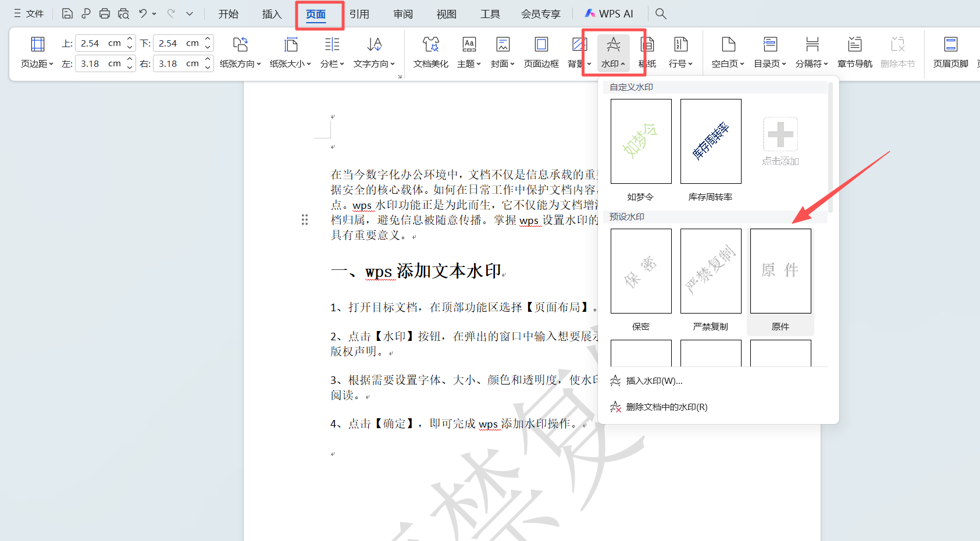Open the 文件 file menu

pos(29,13)
